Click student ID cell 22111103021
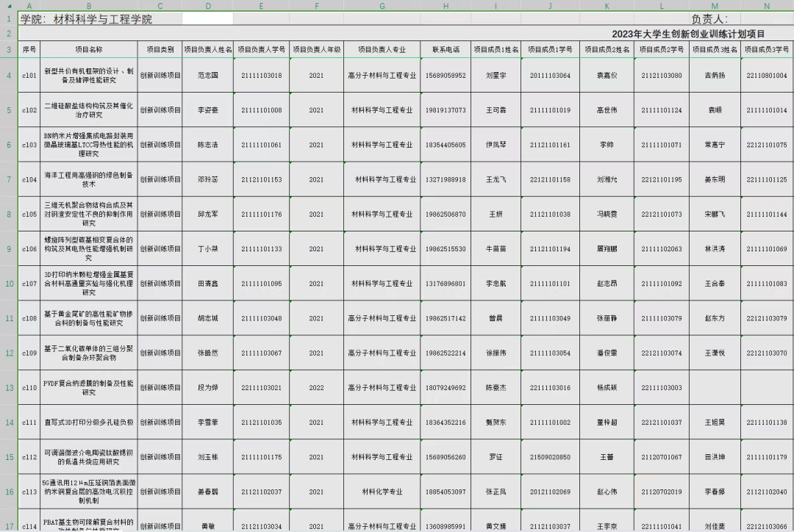The width and height of the screenshot is (794, 532). [261, 388]
